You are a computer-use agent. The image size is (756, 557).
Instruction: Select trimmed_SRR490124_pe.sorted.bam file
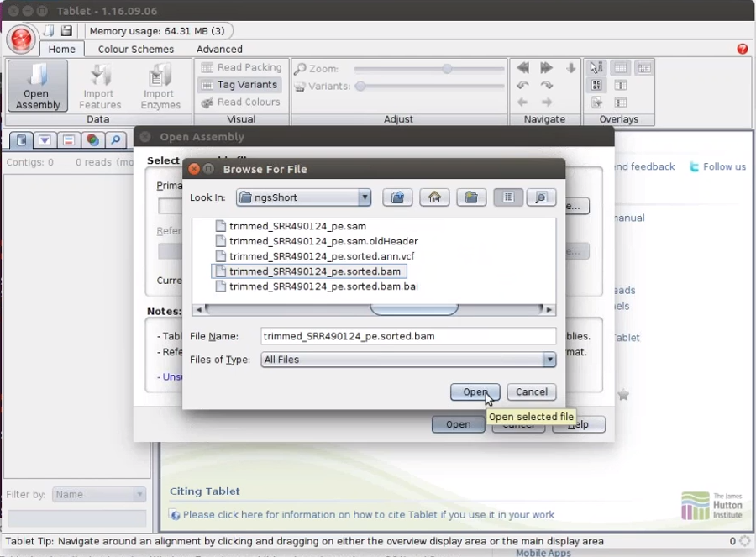308,271
